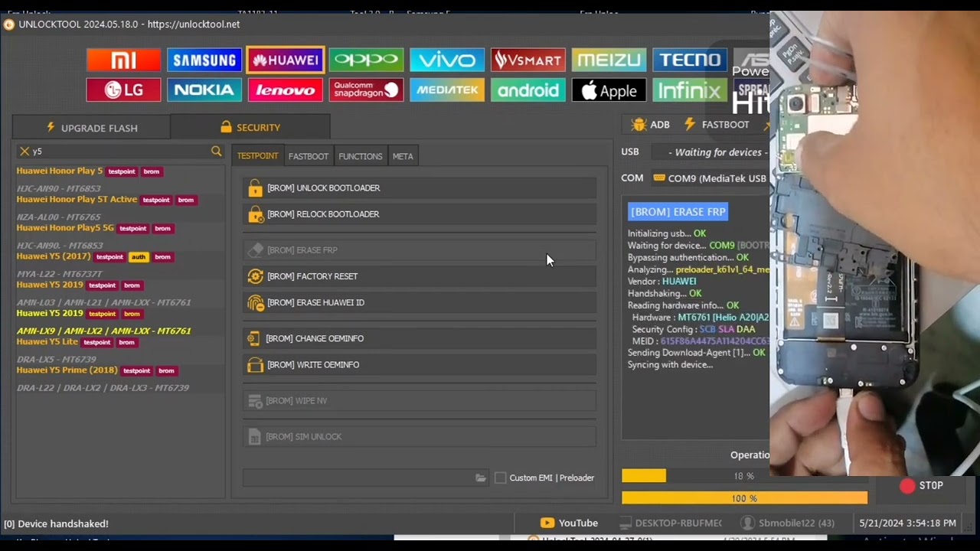Select Huawei Y5 2019 under MYA-L22 MT6737T

(50, 285)
